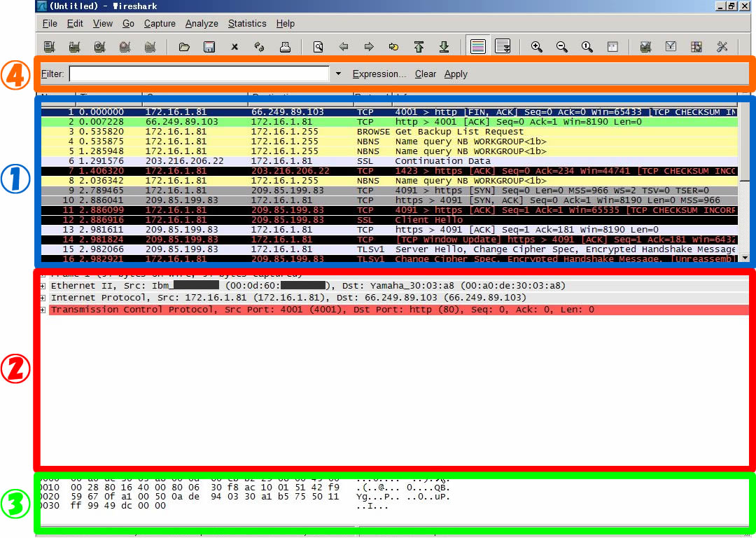The width and height of the screenshot is (756, 538).
Task: Open the Statistics menu
Action: (247, 24)
